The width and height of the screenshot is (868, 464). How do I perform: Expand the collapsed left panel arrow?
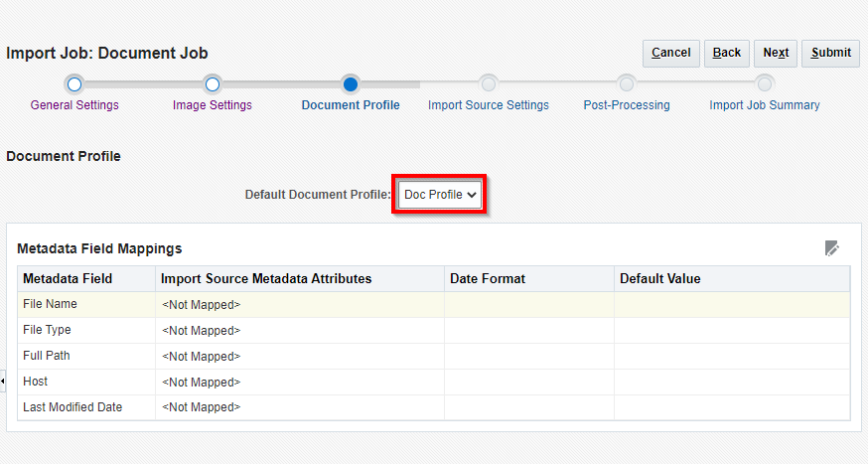(3, 382)
